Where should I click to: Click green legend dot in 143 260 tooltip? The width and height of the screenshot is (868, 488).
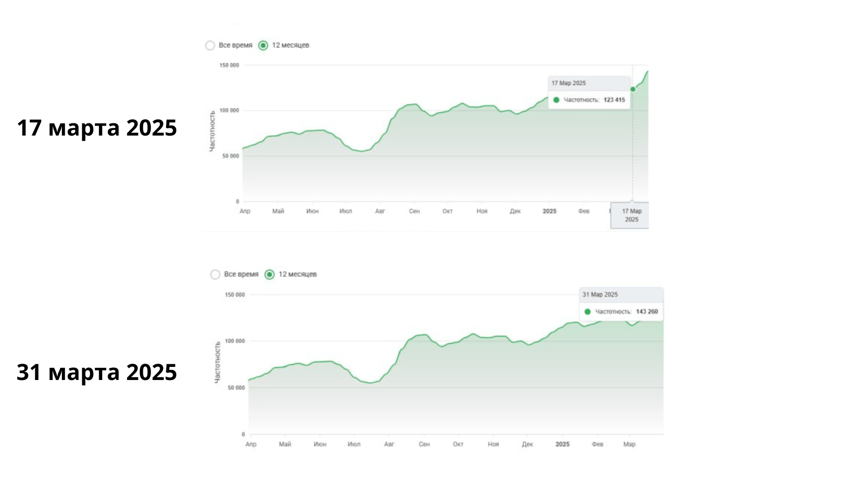click(x=588, y=312)
